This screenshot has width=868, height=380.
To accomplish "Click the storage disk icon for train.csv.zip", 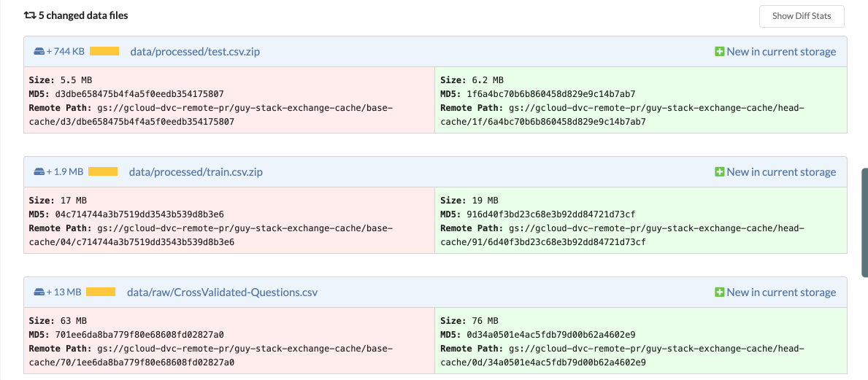I will [39, 172].
